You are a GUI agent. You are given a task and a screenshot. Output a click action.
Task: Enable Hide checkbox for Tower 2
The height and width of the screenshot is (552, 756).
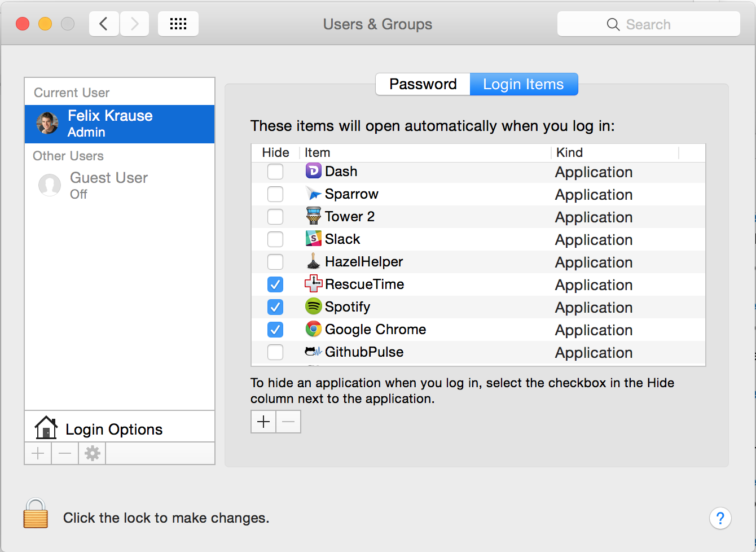[x=275, y=216]
